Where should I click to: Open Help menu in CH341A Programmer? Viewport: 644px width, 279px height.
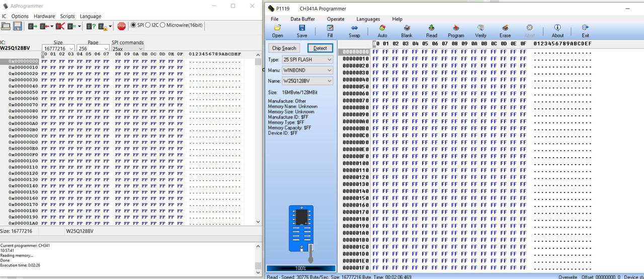click(x=397, y=19)
